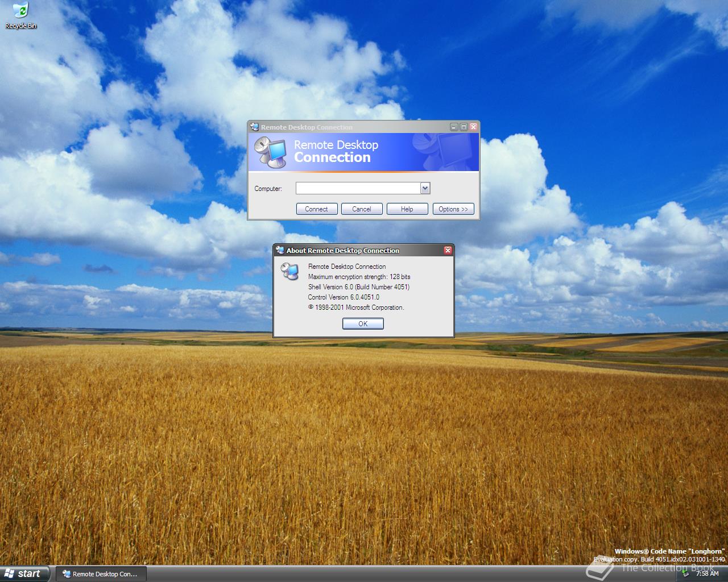Maximize the Remote Desktop Connection window
This screenshot has width=728, height=582.
(464, 127)
